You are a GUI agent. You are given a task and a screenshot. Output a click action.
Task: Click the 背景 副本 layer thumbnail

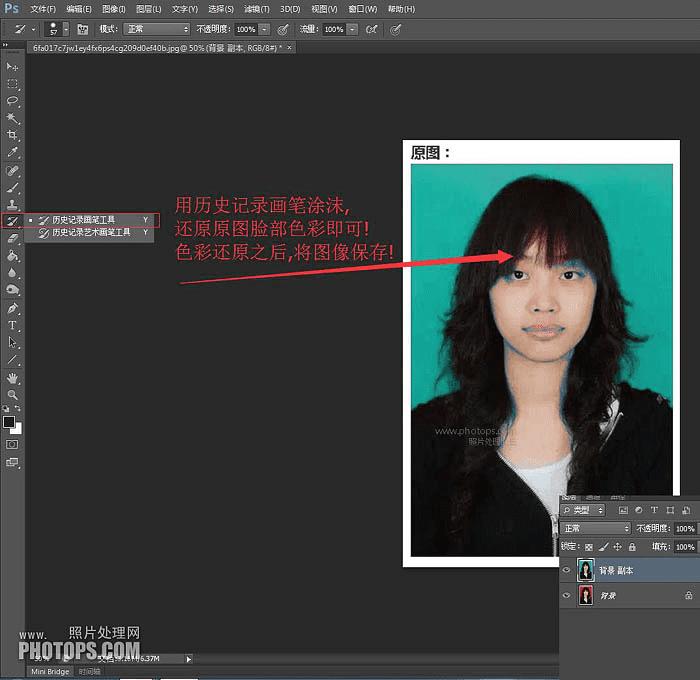pos(585,571)
